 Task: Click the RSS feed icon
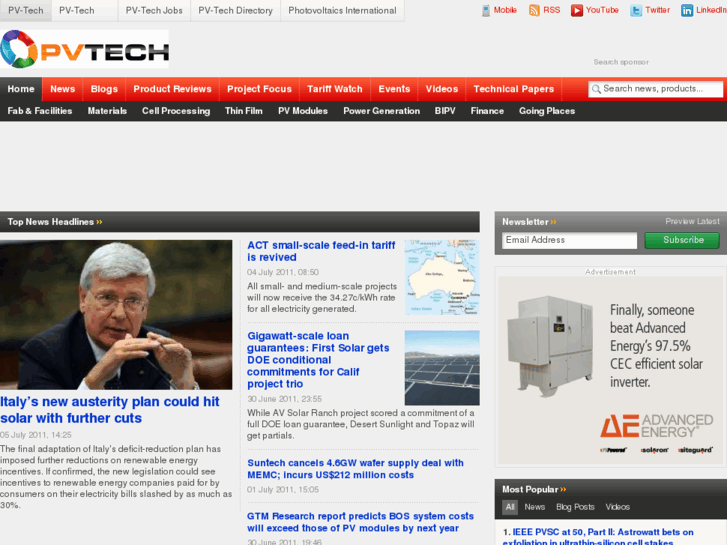click(534, 10)
